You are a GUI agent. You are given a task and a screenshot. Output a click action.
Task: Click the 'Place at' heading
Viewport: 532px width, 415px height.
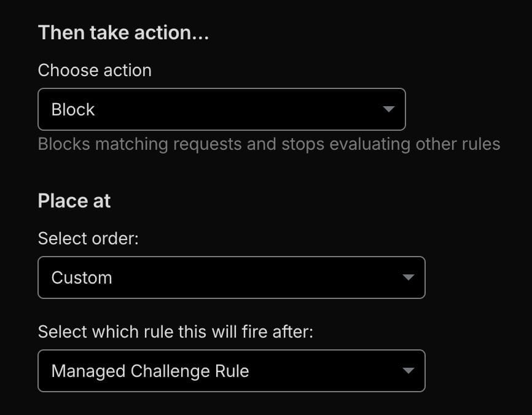pos(74,201)
